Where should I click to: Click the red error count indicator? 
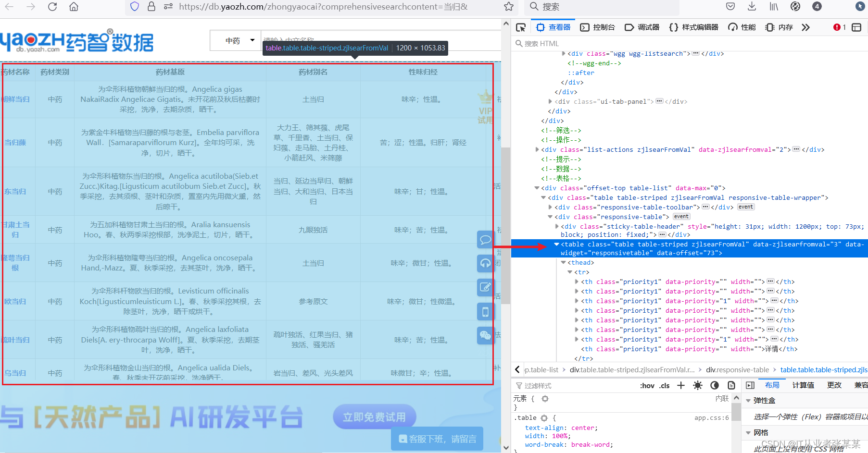tap(840, 27)
